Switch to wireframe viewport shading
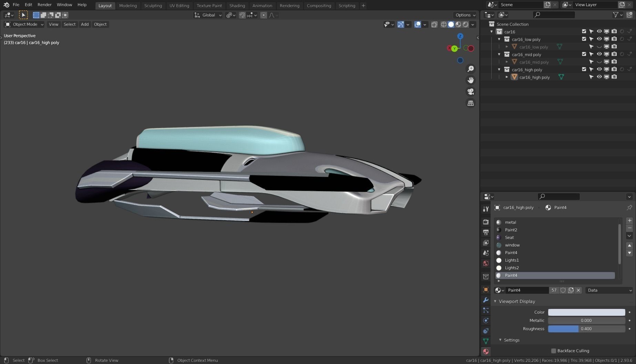 coord(444,24)
